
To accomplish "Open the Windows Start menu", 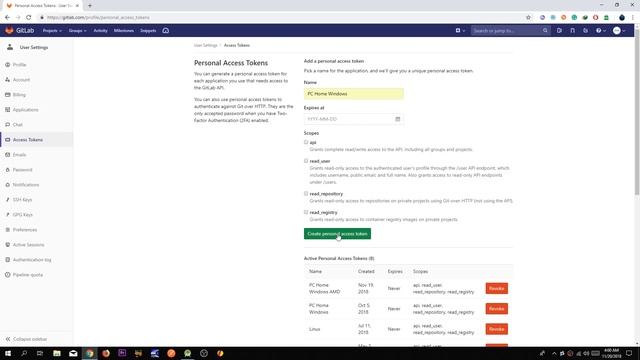I will [8, 353].
